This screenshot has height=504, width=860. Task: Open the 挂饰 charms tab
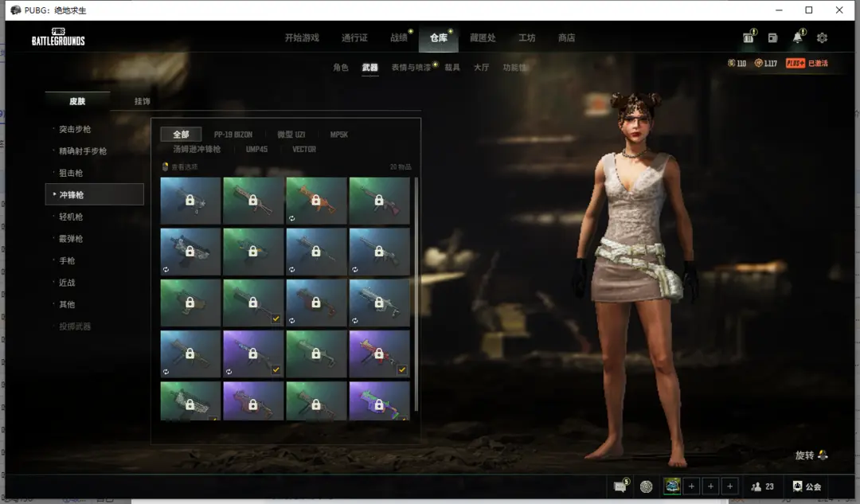click(x=142, y=101)
